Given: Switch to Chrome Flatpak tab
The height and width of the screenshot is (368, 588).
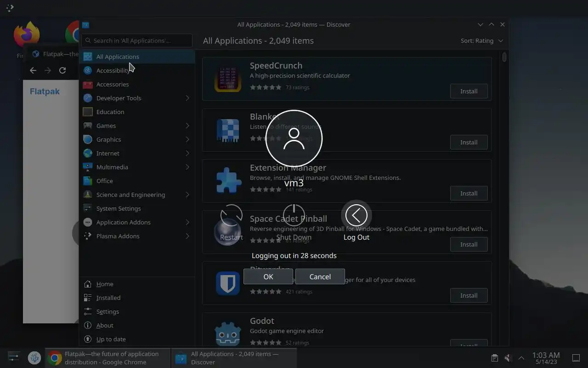Looking at the screenshot, I should coord(55,54).
